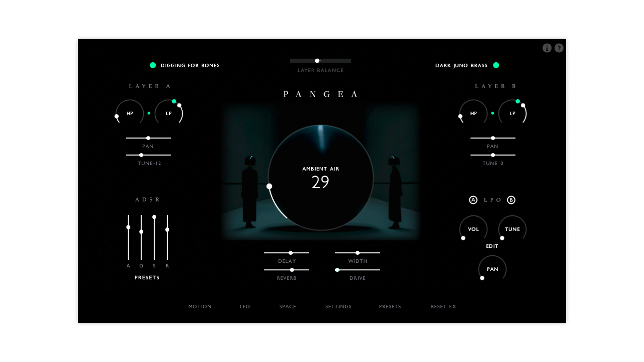This screenshot has width=644, height=362.
Task: Open the help question mark icon
Action: point(559,48)
